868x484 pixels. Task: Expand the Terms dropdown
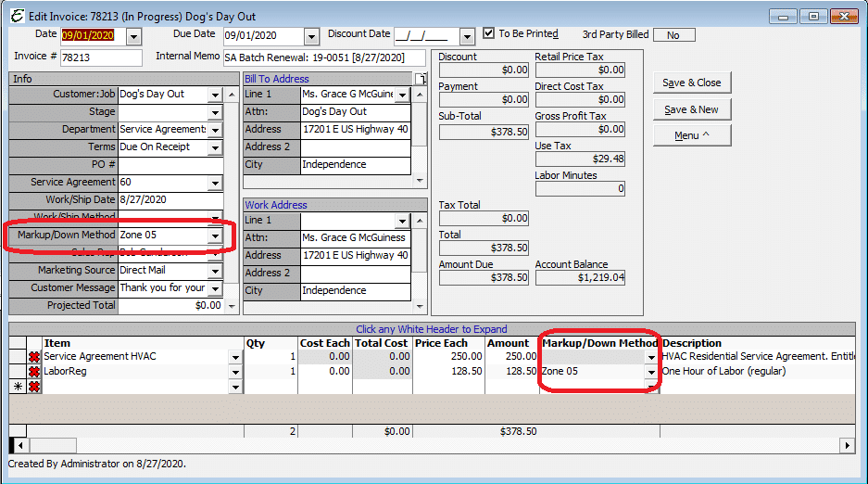click(x=215, y=147)
